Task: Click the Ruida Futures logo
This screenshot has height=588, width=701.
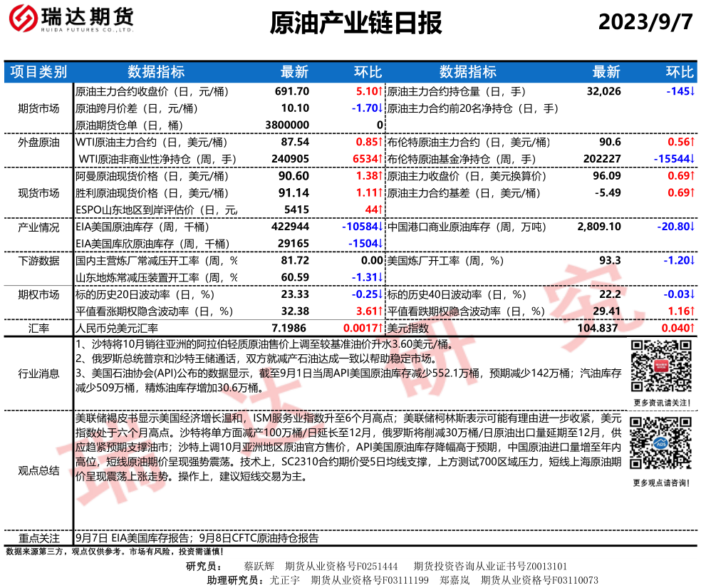Action: [68, 23]
